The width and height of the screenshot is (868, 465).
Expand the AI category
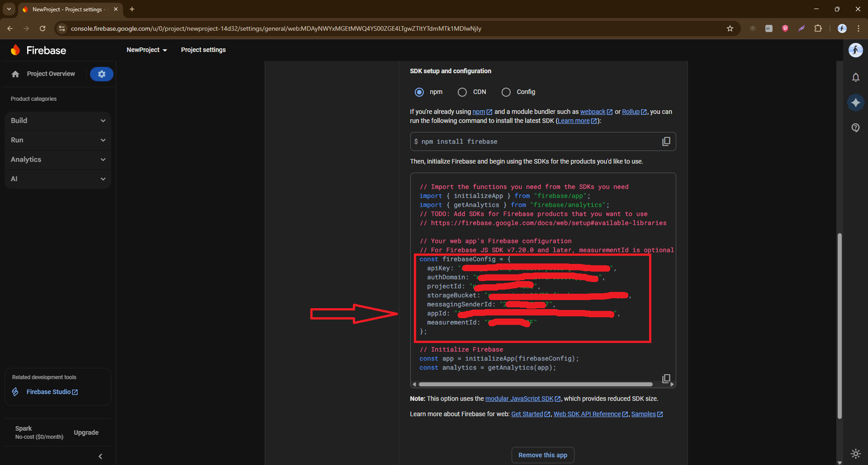(58, 179)
